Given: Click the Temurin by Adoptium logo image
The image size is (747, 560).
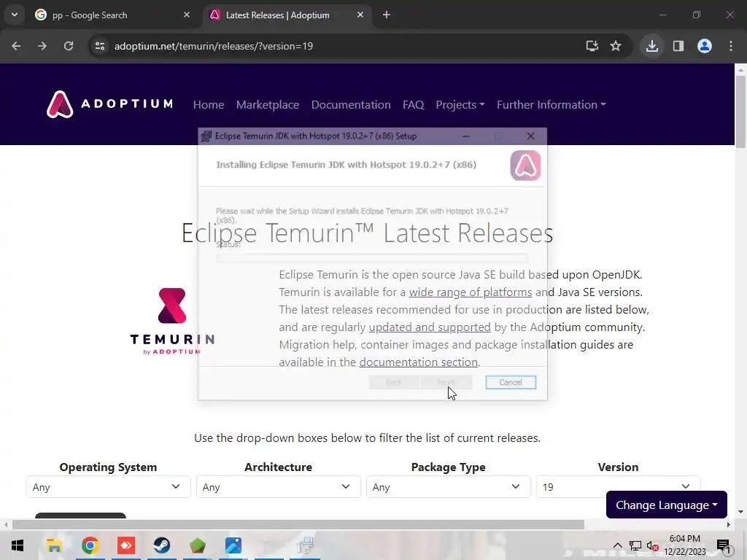Looking at the screenshot, I should 172,322.
